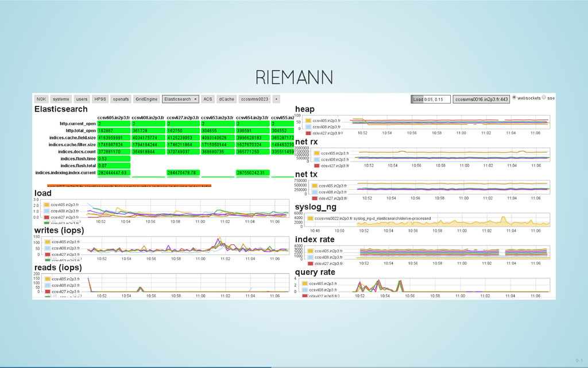Click the indices.indexing.index-current row label
Screen dimensions: 588x368
tap(65, 172)
